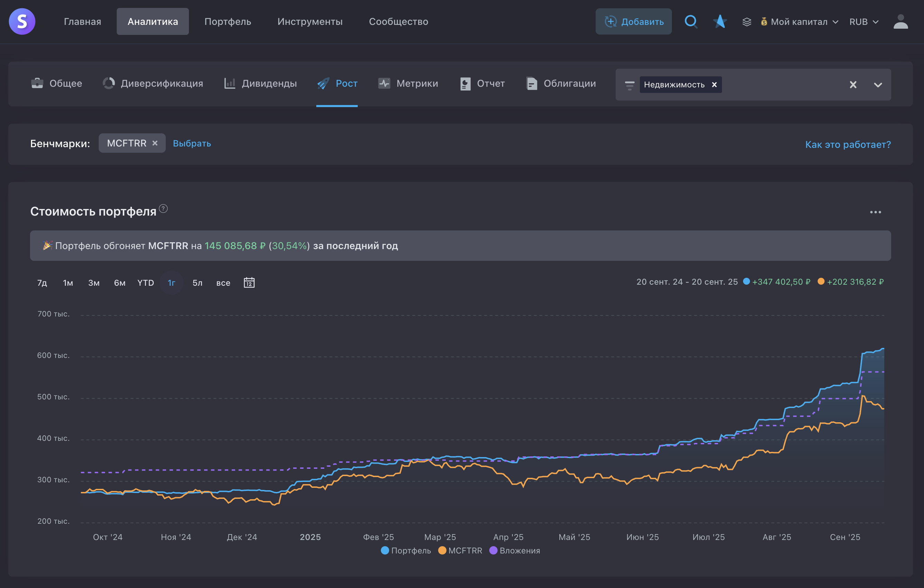The image size is (924, 588).
Task: Click the search magnifier icon
Action: [691, 21]
